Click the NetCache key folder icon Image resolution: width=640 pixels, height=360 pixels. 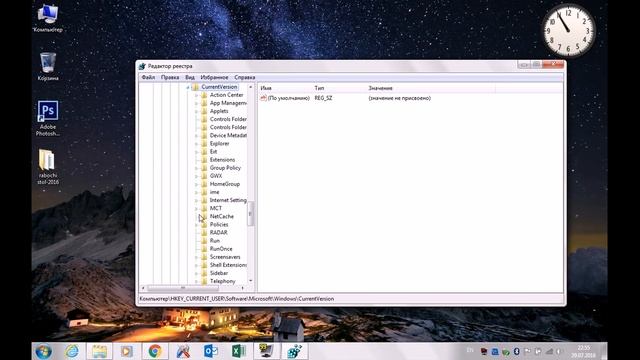(x=204, y=216)
